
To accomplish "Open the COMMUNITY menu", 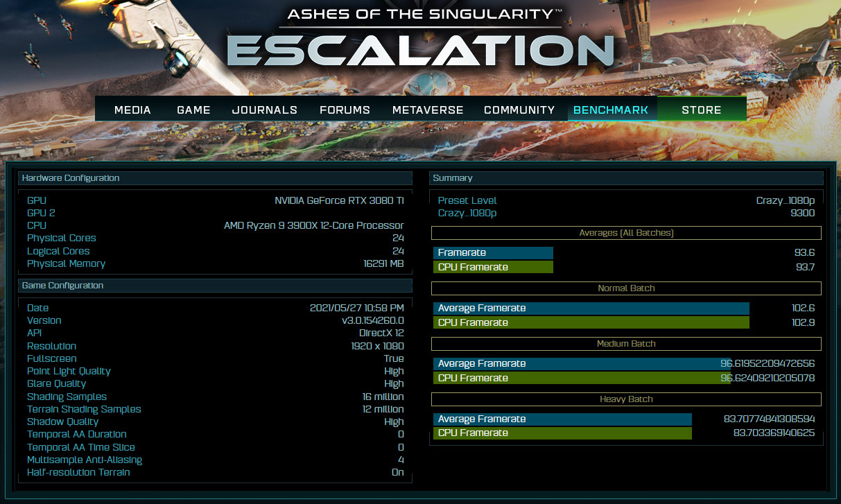I will [519, 110].
